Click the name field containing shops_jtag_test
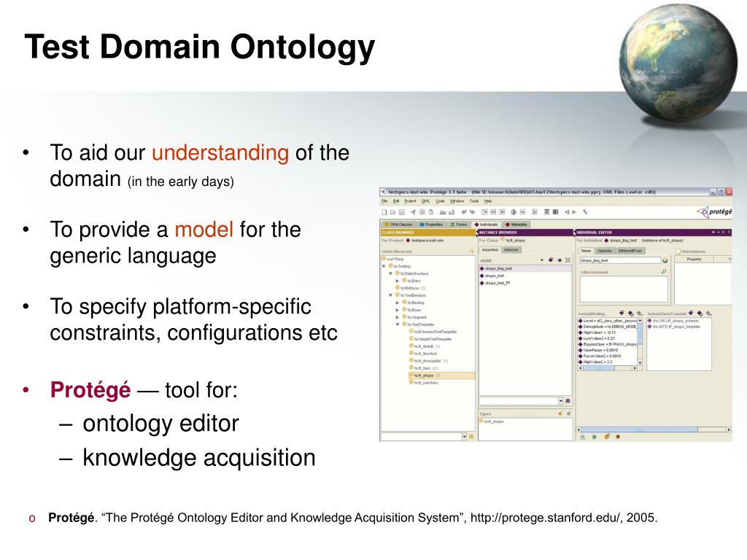Screen dimensions: 747x560 pyautogui.click(x=620, y=260)
